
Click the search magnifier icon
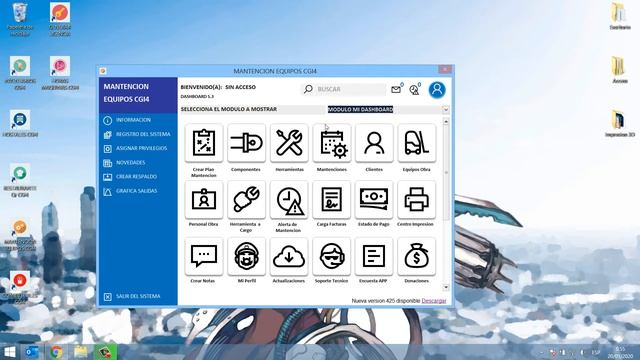click(308, 89)
